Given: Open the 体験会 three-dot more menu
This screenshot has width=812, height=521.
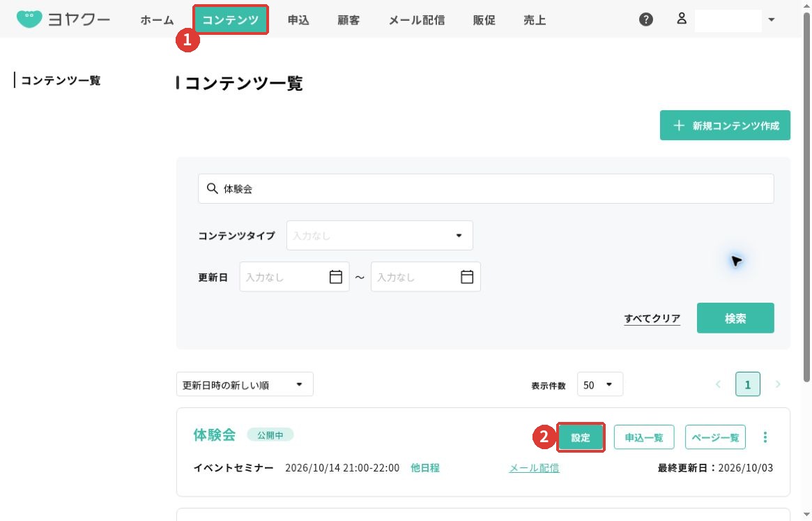Looking at the screenshot, I should coord(765,437).
